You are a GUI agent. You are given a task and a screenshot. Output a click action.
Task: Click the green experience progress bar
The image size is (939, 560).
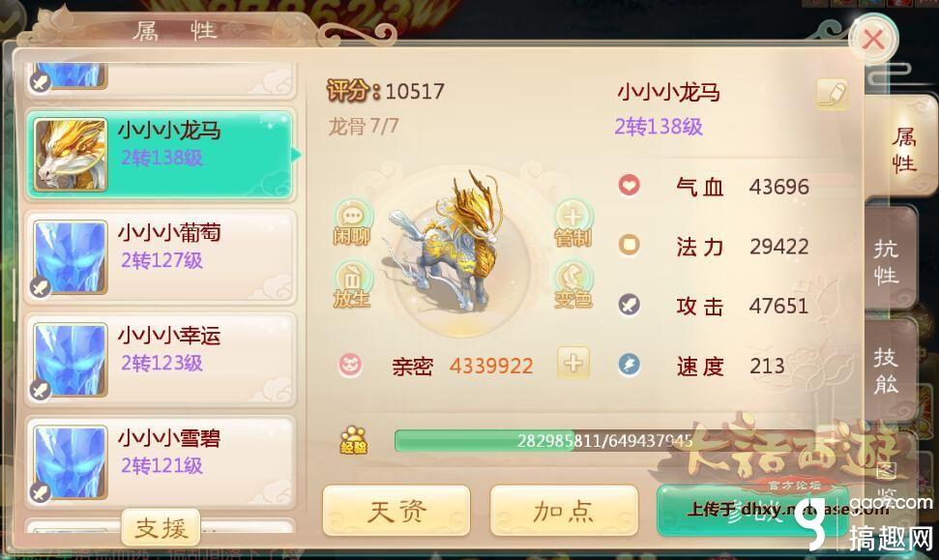tap(543, 441)
